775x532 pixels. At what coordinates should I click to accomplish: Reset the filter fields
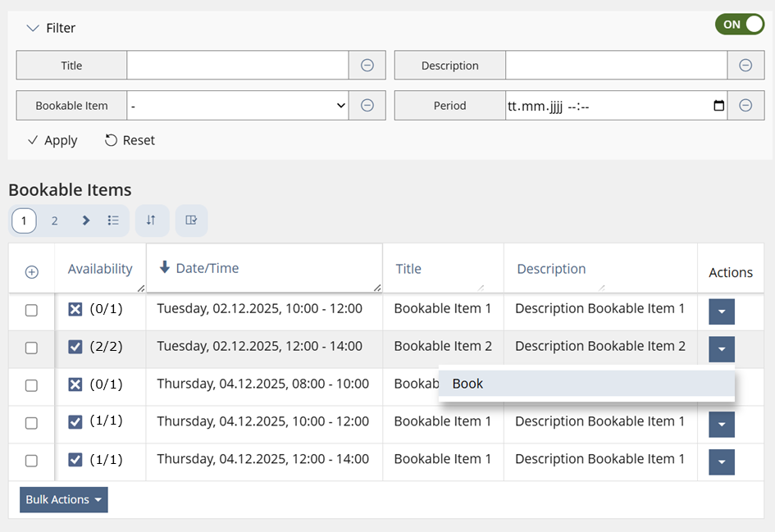(x=130, y=140)
